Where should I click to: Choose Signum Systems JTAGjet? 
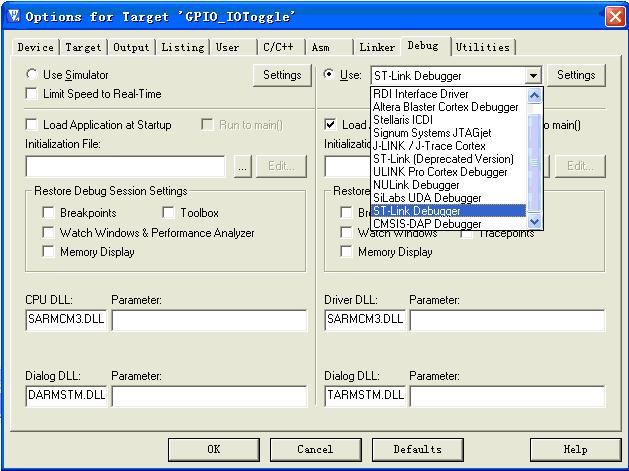pos(448,133)
